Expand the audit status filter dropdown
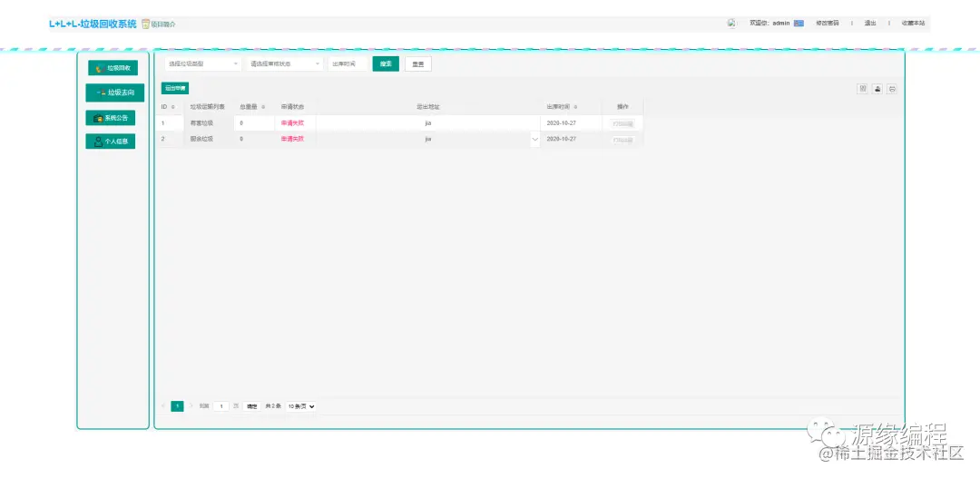980x478 pixels. [284, 63]
